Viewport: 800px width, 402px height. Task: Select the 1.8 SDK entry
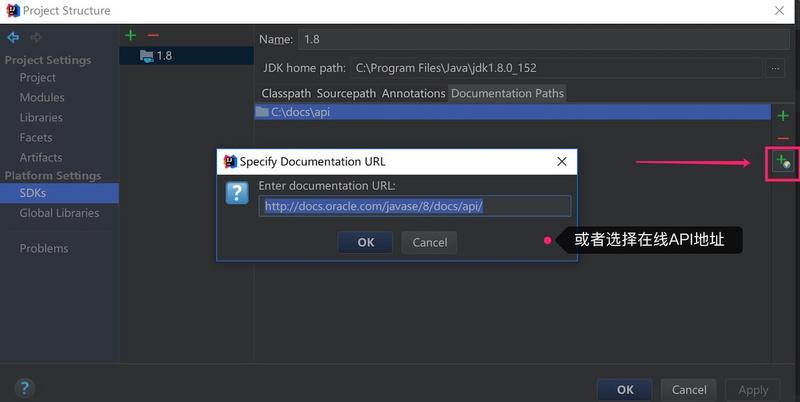tap(186, 56)
